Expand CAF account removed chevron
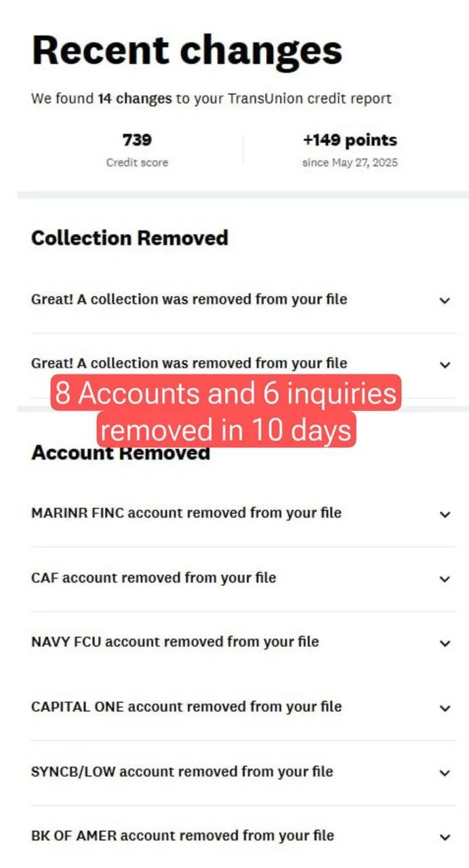 pos(445,579)
